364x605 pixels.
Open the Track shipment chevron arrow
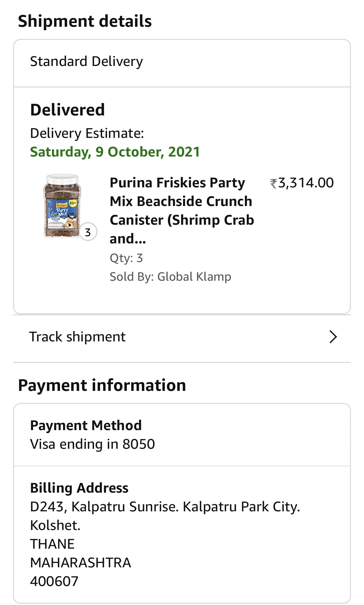[333, 337]
